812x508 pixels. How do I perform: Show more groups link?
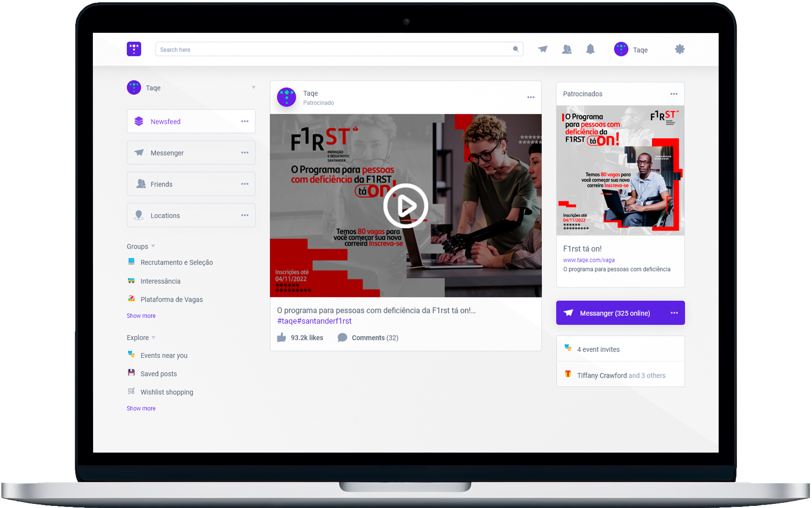click(x=141, y=315)
